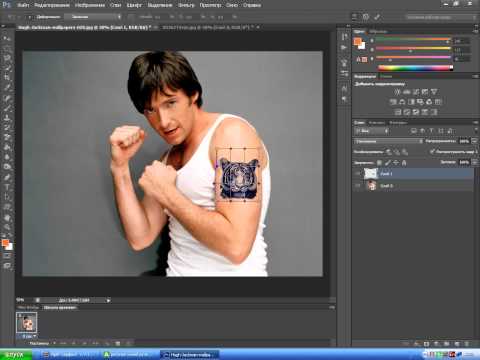Add a Curves adjustment
Image resolution: width=480 pixels, height=360 pixels.
pos(416,92)
